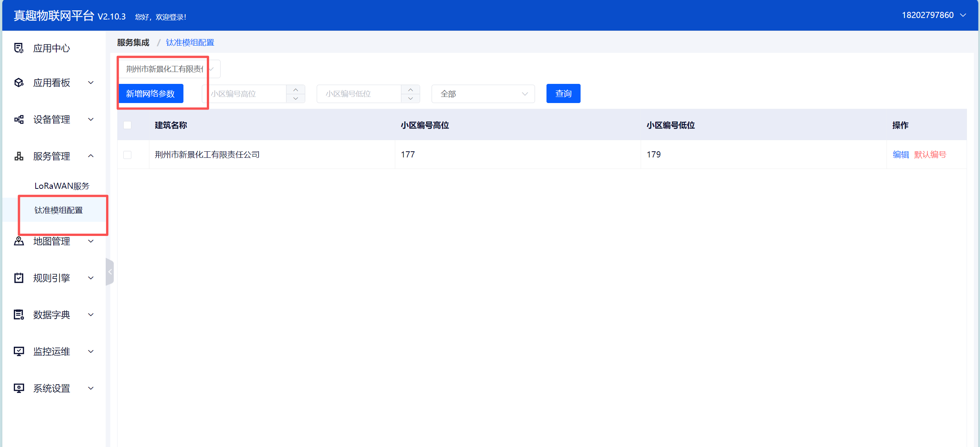This screenshot has width=980, height=447.
Task: Click the 建筑名称 column header
Action: click(x=171, y=125)
